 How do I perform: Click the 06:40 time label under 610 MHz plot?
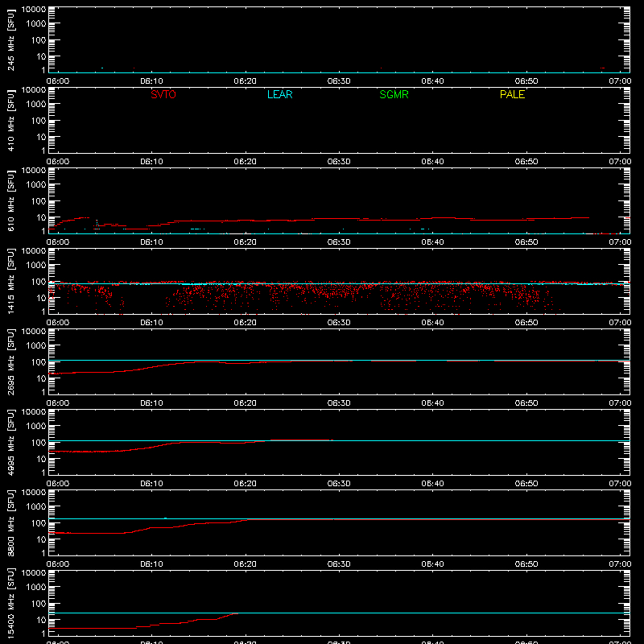[432, 242]
